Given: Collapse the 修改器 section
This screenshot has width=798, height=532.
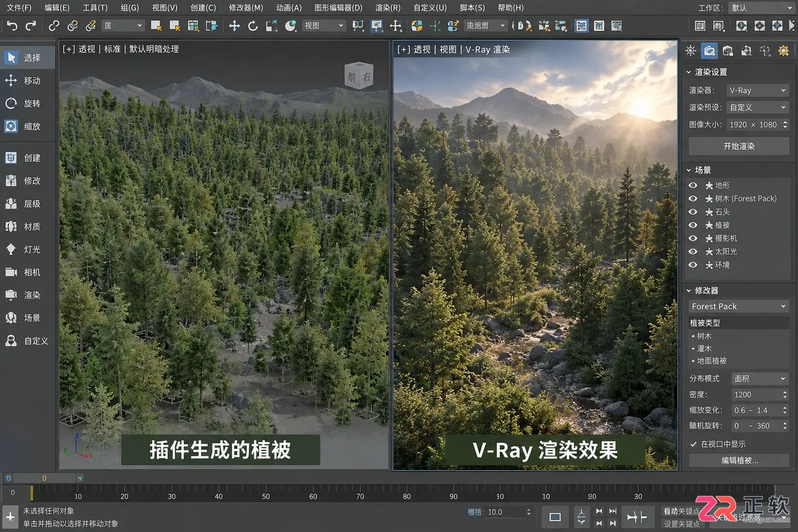Looking at the screenshot, I should [x=689, y=290].
